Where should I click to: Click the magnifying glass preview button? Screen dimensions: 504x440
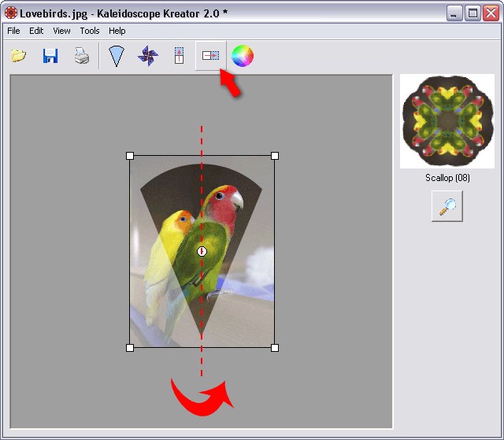447,206
